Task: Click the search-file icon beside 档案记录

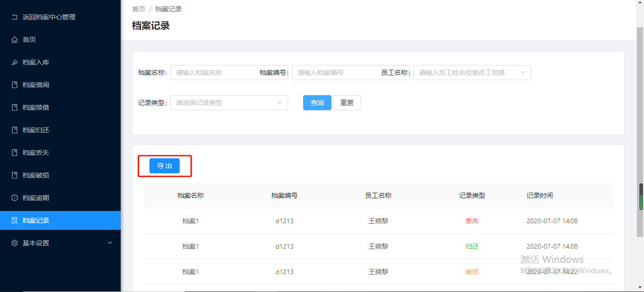Action: (x=15, y=220)
